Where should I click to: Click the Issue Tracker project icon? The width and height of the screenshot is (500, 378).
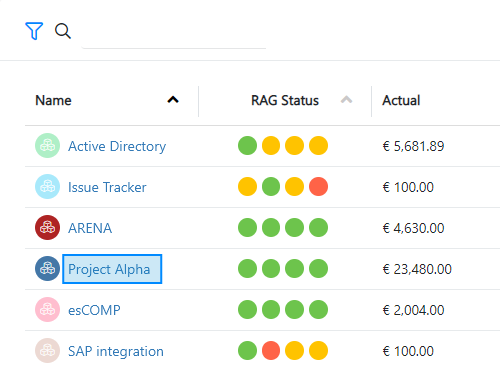pos(47,187)
